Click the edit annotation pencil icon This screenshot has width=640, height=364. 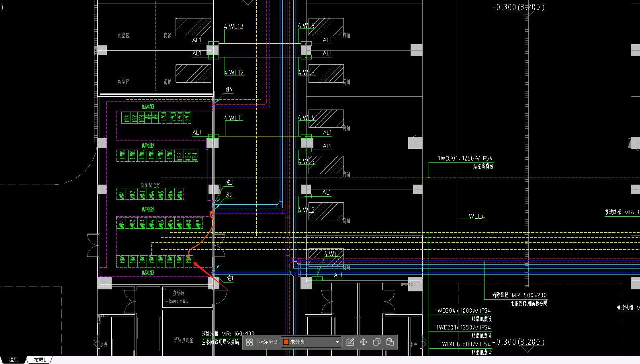click(x=350, y=342)
